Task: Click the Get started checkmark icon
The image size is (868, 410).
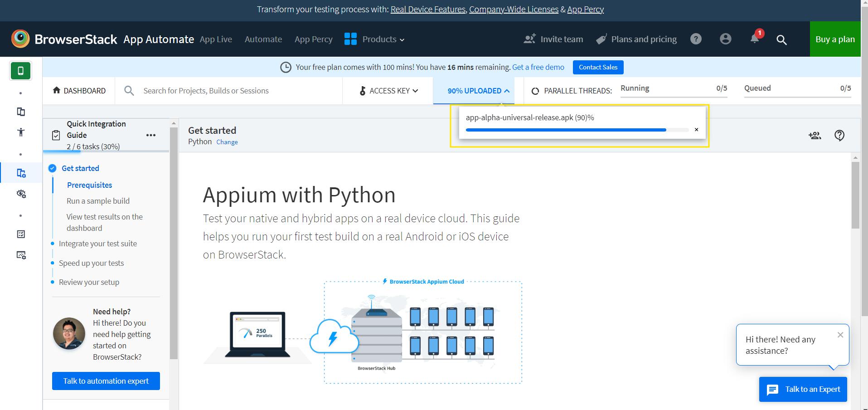Action: pyautogui.click(x=52, y=168)
